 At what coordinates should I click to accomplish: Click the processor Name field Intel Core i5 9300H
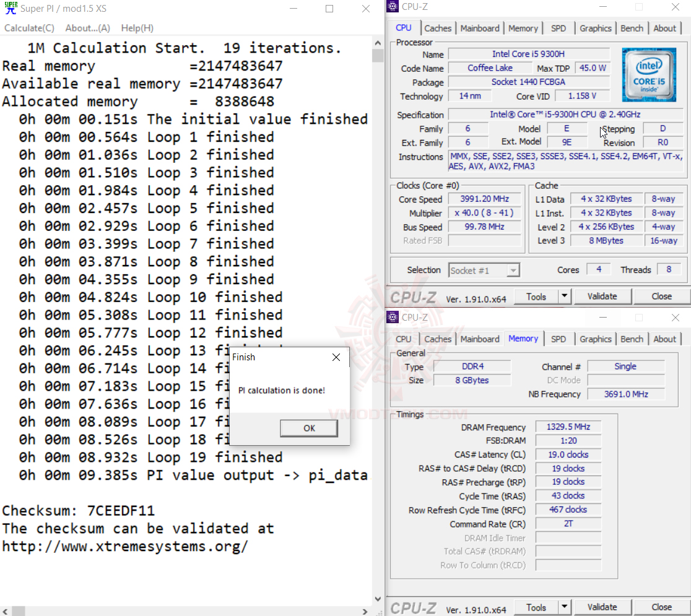(528, 54)
